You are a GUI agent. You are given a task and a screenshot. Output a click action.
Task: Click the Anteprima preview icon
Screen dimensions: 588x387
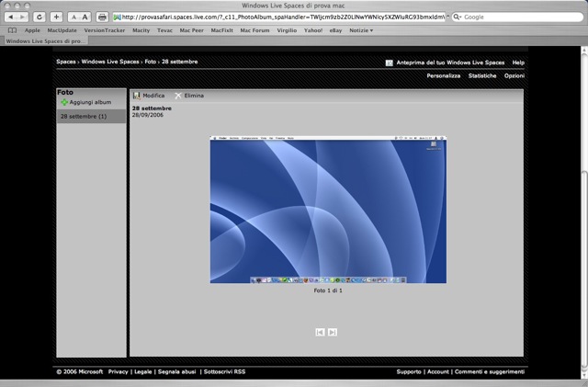pyautogui.click(x=390, y=63)
